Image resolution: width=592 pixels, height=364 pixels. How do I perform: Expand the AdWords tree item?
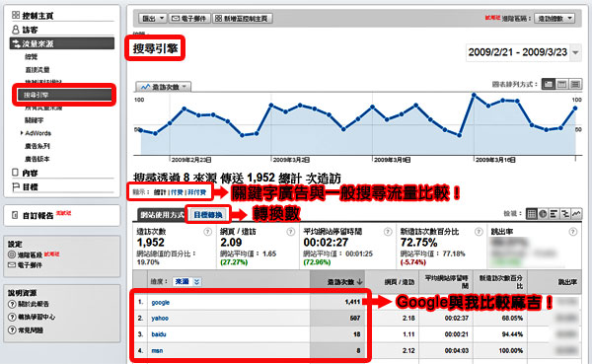22,133
